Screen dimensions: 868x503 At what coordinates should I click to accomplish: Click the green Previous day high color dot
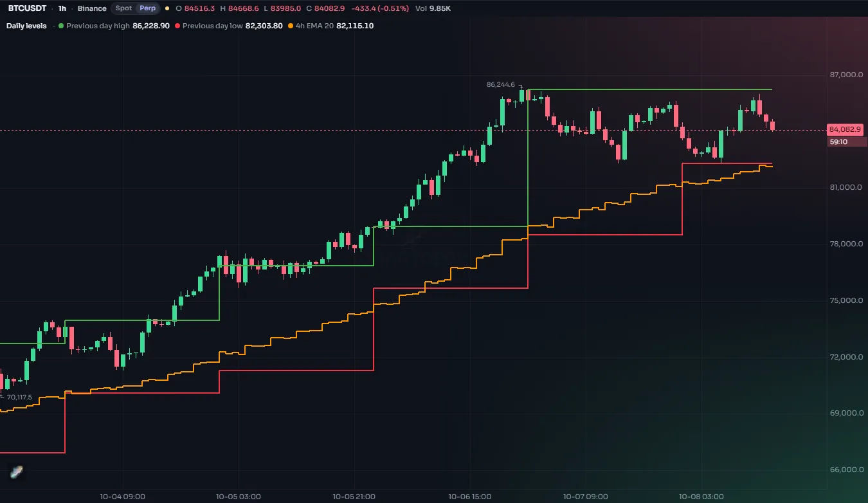pos(61,26)
